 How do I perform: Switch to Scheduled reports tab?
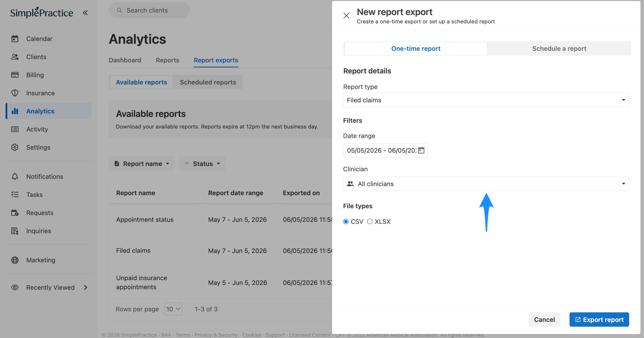(x=208, y=82)
